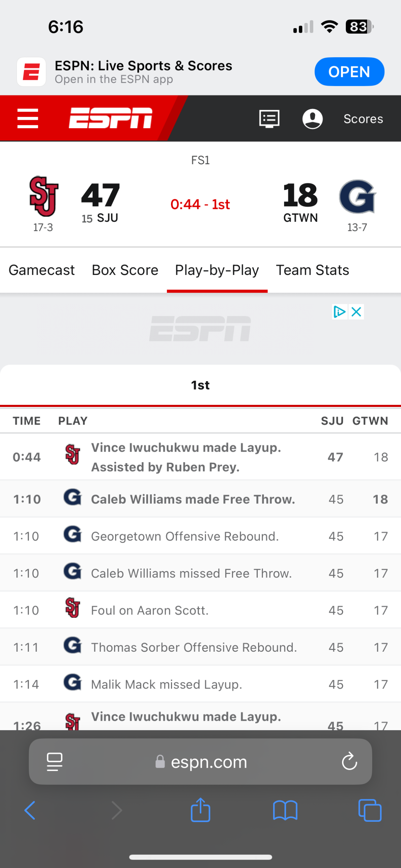
Task: Tap the Georgetown team logo
Action: tap(357, 196)
